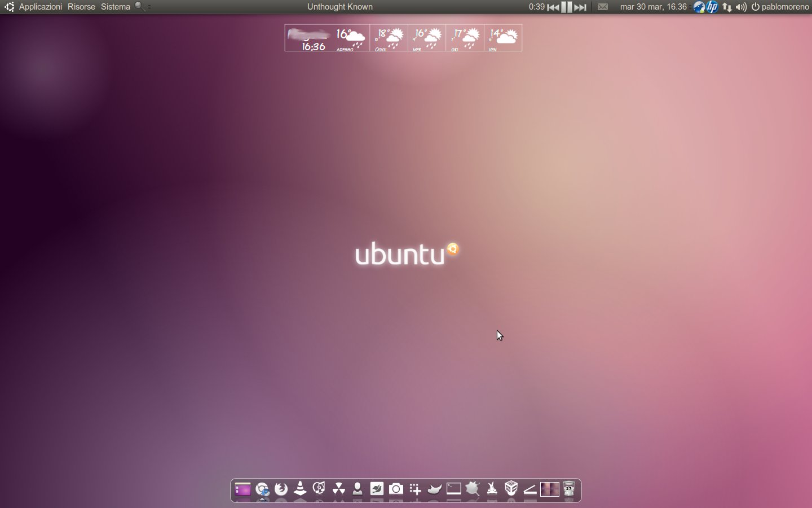812x508 pixels.
Task: Open the Applicazioni menu
Action: pyautogui.click(x=41, y=7)
